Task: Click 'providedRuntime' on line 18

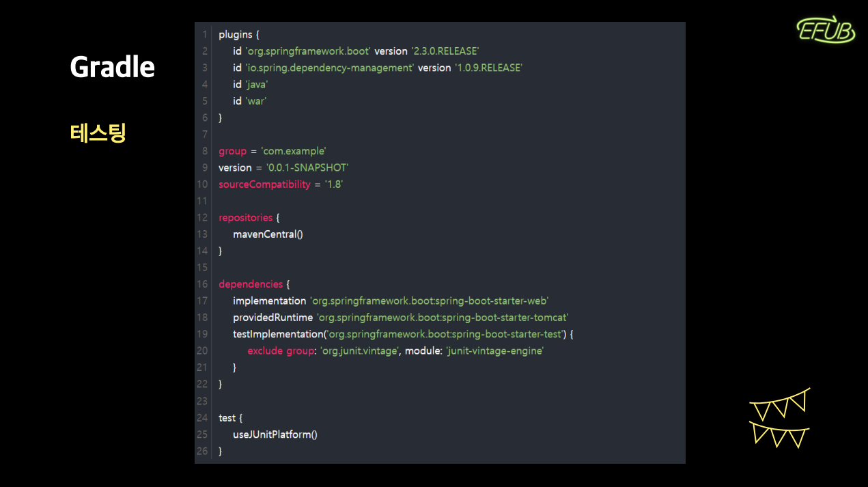Action: [272, 318]
